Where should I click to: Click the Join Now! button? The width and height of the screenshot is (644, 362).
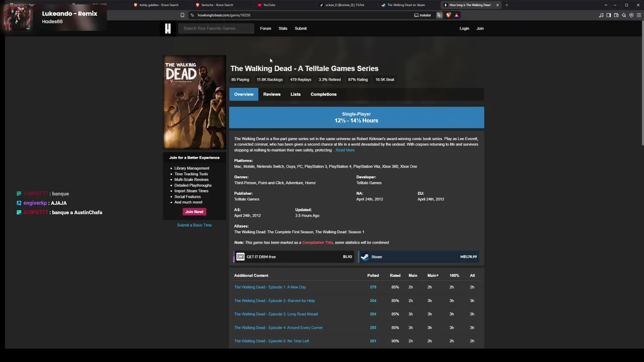coord(194,212)
